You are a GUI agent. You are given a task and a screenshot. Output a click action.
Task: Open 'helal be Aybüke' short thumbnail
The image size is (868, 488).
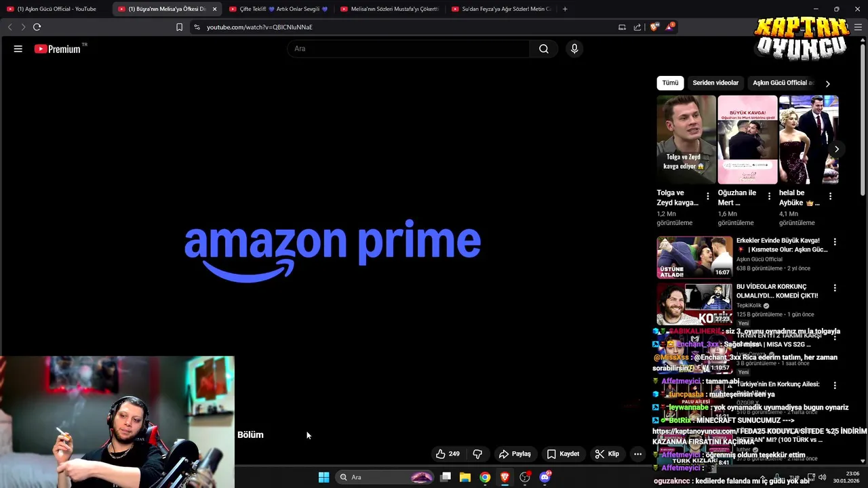808,140
